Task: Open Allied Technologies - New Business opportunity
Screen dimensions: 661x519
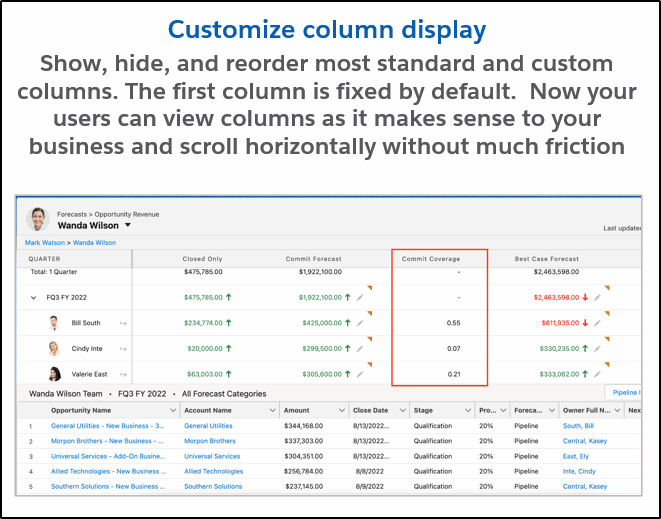Action: pos(109,471)
